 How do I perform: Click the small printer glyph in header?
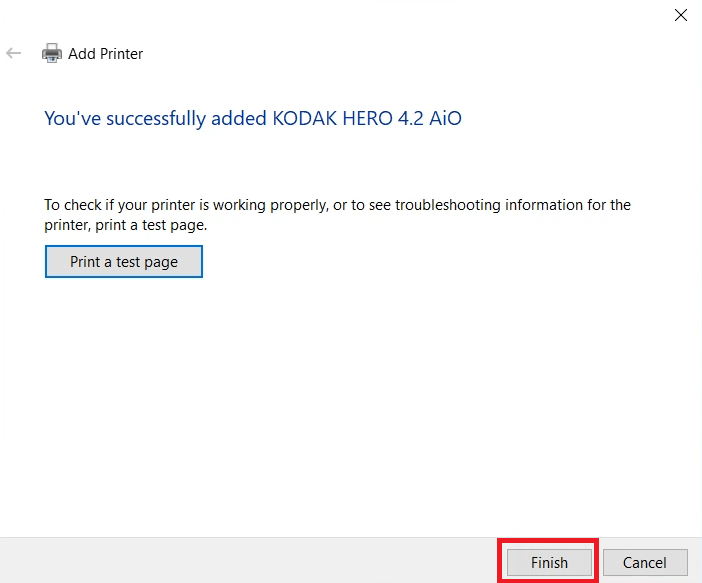click(51, 53)
